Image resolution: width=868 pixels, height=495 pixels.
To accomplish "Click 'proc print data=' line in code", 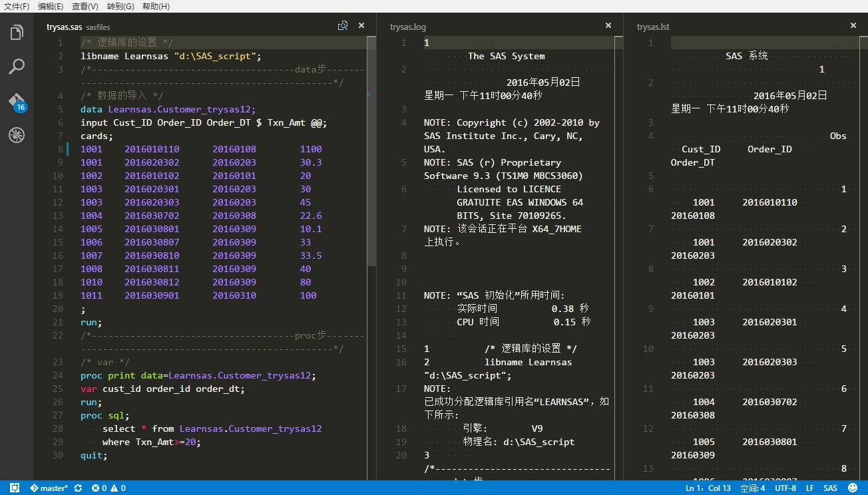I will tap(198, 375).
